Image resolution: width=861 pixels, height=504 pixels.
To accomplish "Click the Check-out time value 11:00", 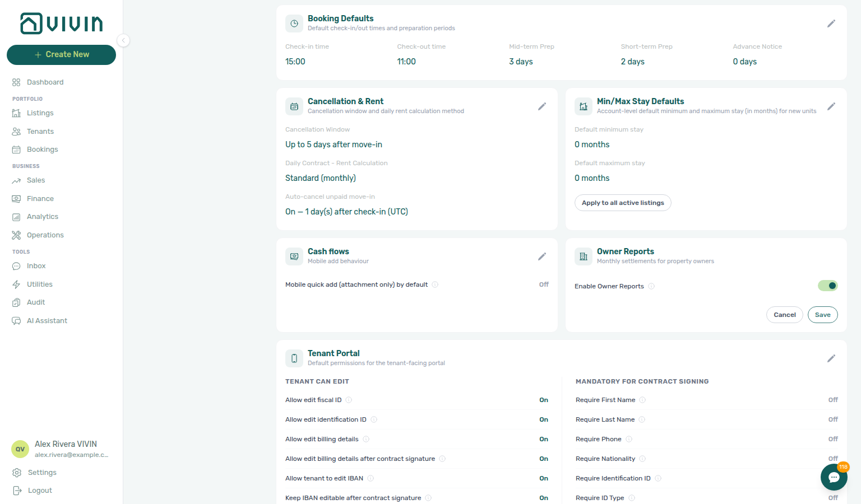I will (x=406, y=62).
